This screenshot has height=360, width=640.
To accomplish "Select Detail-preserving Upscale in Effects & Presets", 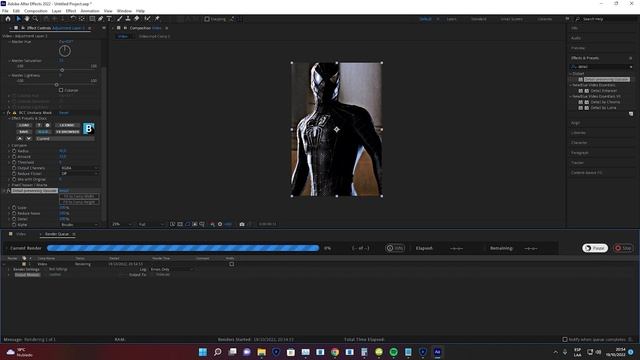I will pyautogui.click(x=607, y=79).
